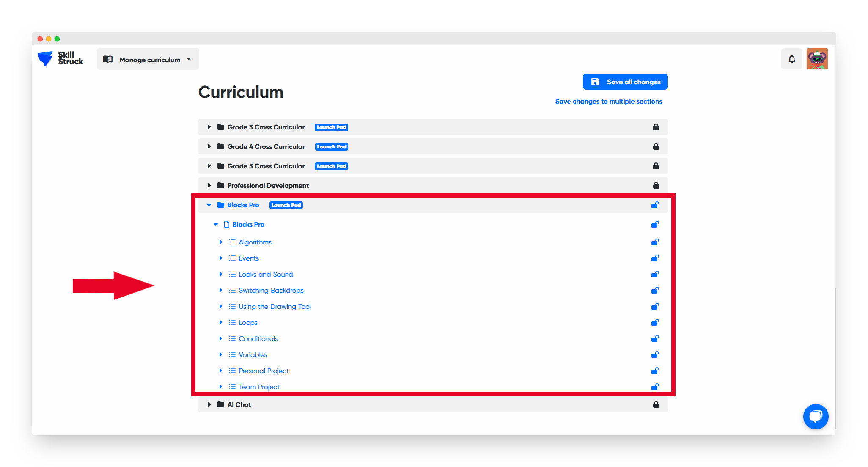Click Save changes to multiple sections link
868x467 pixels.
(608, 102)
